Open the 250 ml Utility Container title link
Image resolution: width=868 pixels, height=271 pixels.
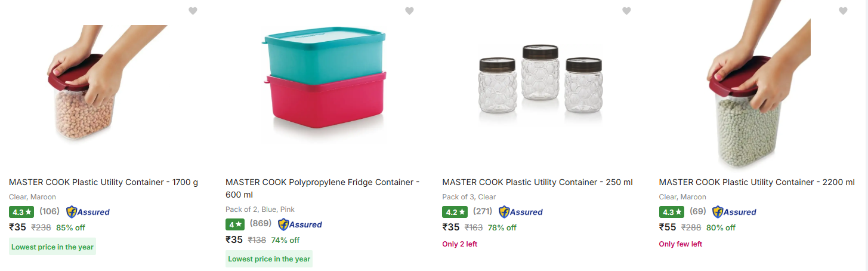pos(537,182)
